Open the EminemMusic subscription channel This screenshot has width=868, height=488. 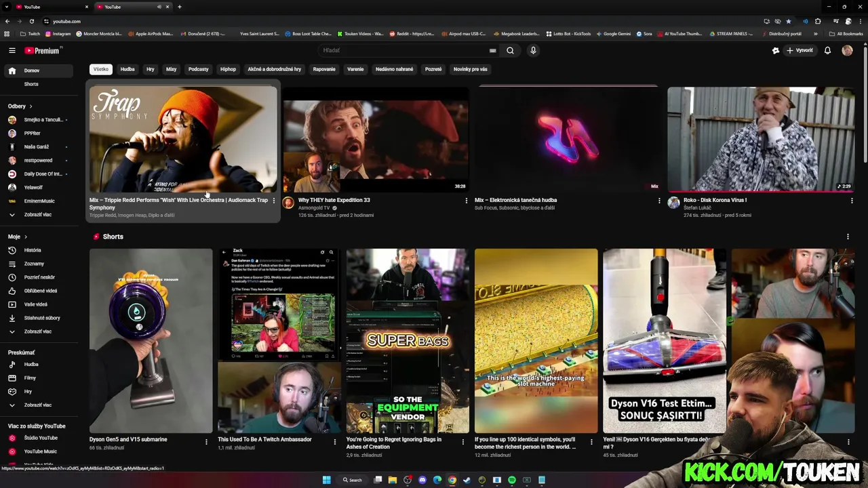click(x=38, y=201)
